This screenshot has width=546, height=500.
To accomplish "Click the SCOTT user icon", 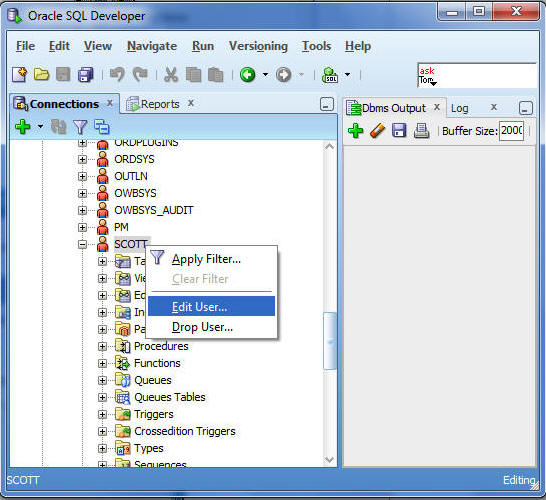I will (x=102, y=244).
